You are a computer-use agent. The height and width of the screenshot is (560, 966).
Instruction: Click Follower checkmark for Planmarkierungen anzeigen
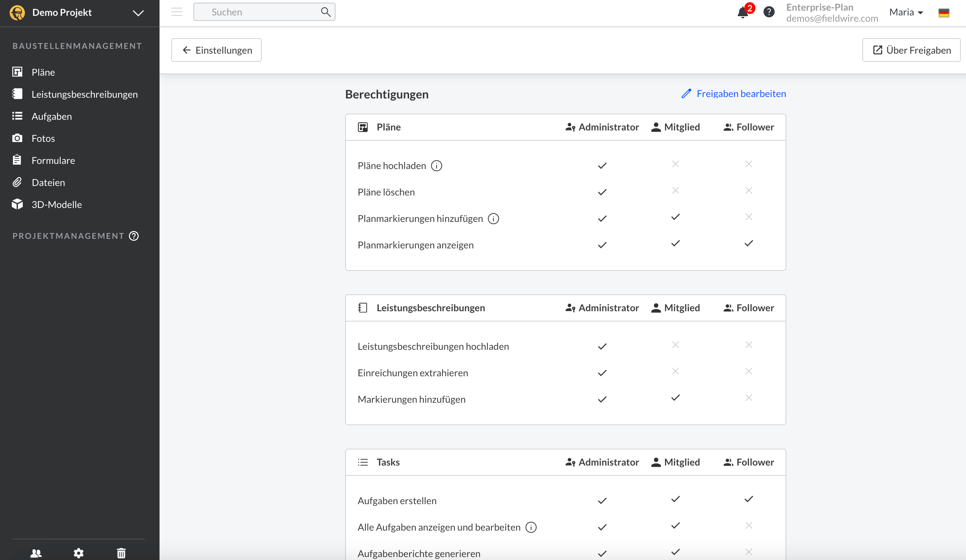pos(749,243)
